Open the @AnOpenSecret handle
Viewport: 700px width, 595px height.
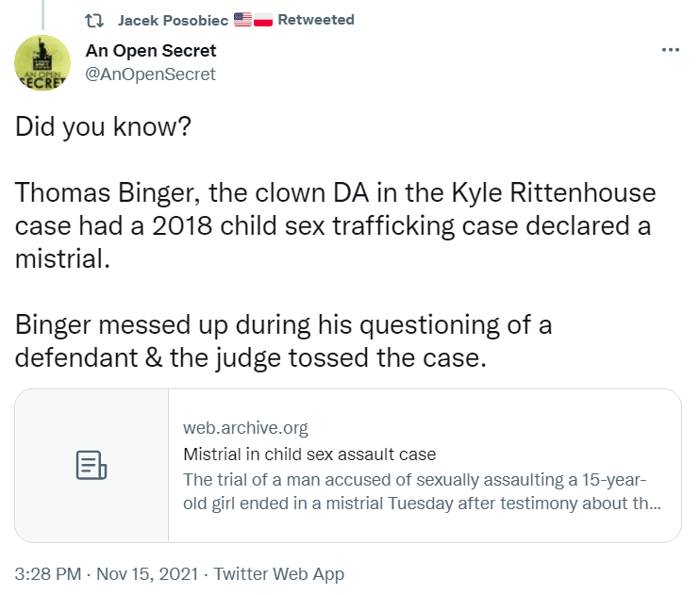[150, 74]
